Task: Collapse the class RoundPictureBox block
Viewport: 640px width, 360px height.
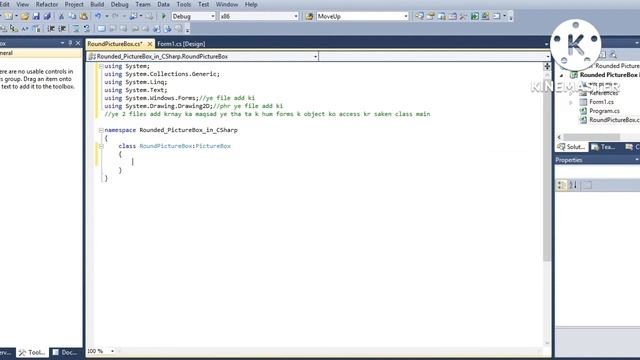Action: tap(101, 146)
